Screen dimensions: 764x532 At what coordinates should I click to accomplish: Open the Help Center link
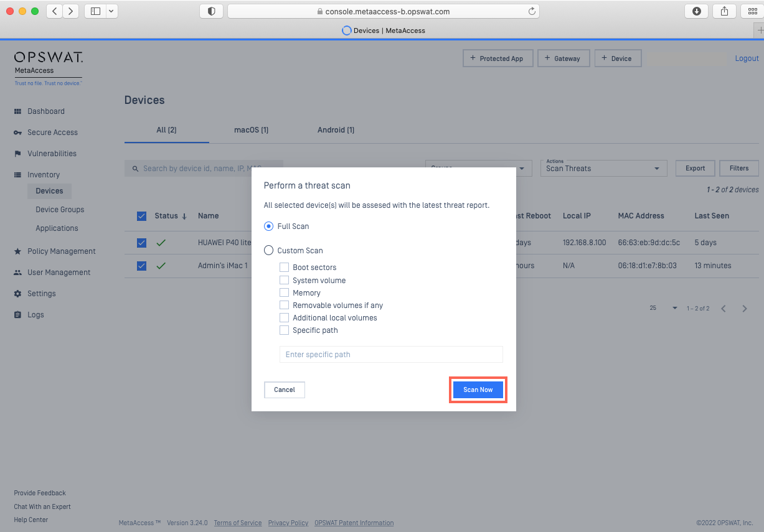tap(31, 520)
